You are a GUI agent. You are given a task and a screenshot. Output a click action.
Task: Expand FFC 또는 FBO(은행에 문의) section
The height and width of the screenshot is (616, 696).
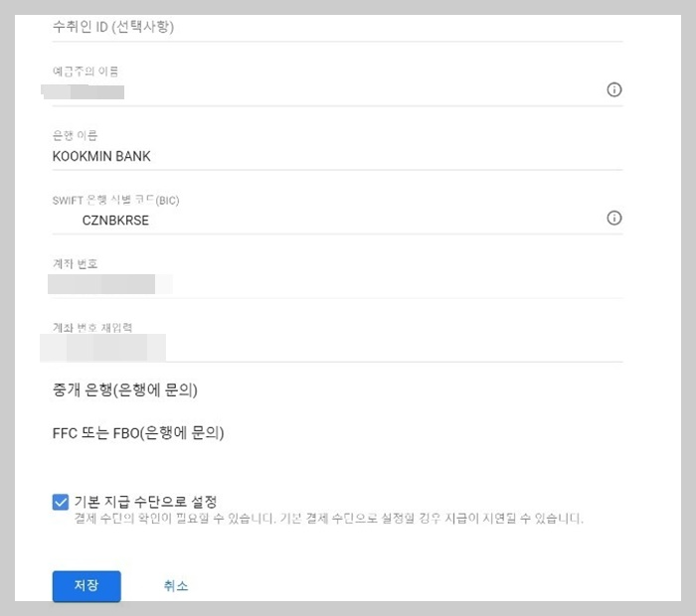click(138, 433)
